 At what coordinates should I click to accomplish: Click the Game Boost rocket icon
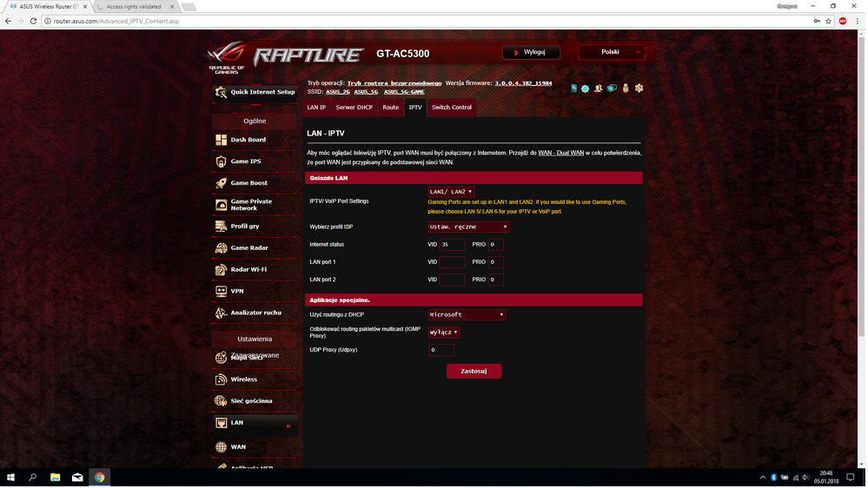(222, 183)
